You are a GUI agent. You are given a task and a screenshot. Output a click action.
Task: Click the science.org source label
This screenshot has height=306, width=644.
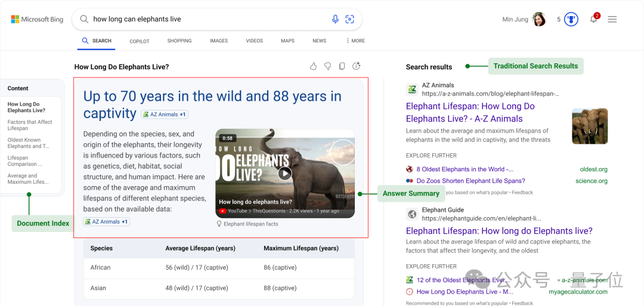tap(592, 181)
